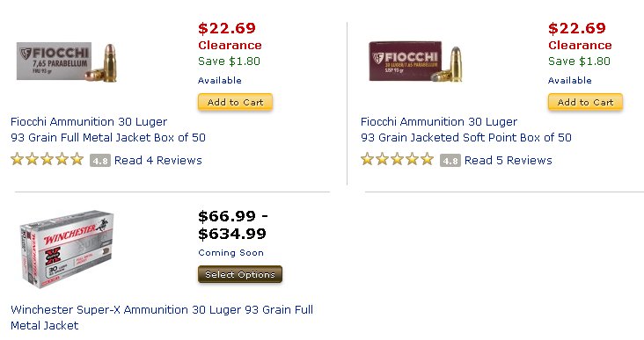The image size is (644, 340).
Task: Click 4.8 rating badge beside Read 4 Reviews
Action: [100, 161]
